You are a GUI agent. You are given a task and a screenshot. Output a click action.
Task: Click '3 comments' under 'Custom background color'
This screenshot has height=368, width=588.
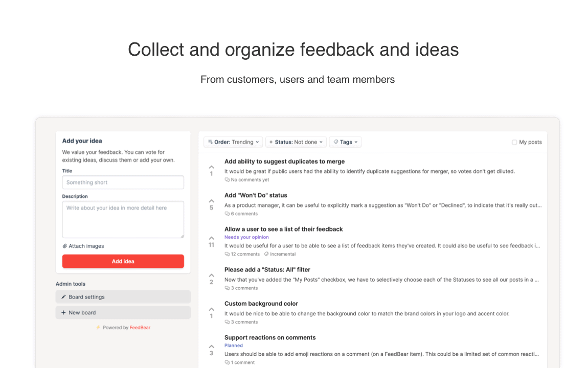244,322
